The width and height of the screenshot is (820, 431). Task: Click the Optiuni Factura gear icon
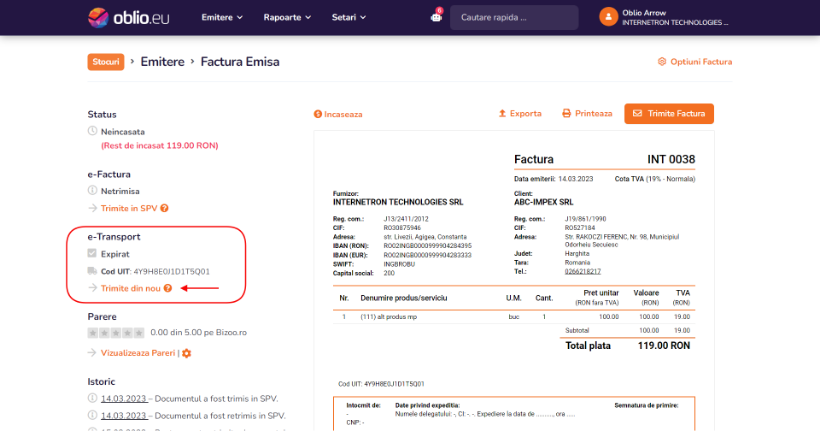(662, 62)
